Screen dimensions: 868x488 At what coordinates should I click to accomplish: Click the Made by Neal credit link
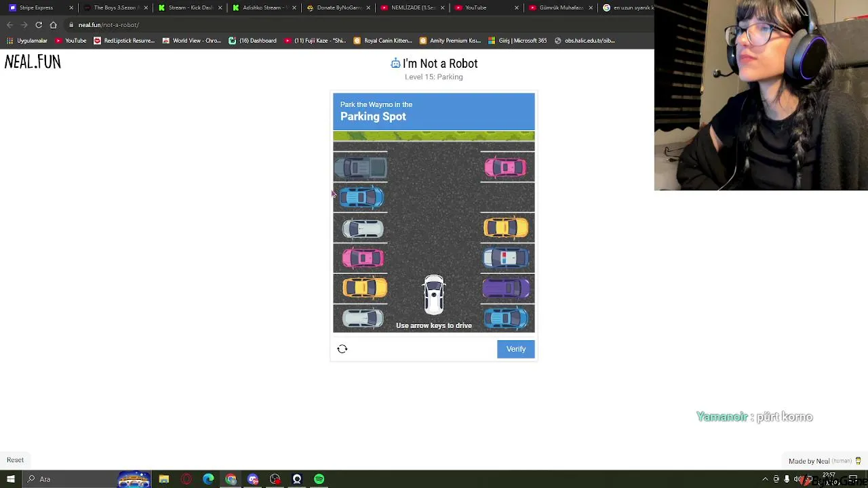(x=824, y=461)
